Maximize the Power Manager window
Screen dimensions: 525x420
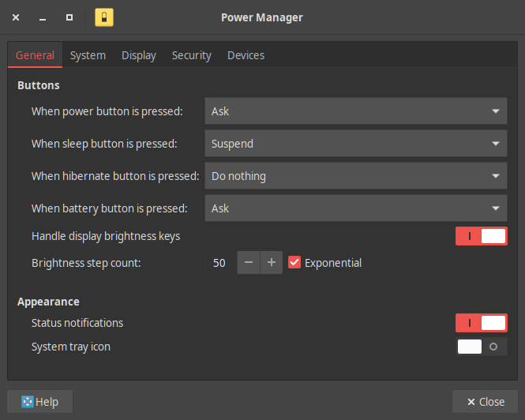(x=69, y=17)
